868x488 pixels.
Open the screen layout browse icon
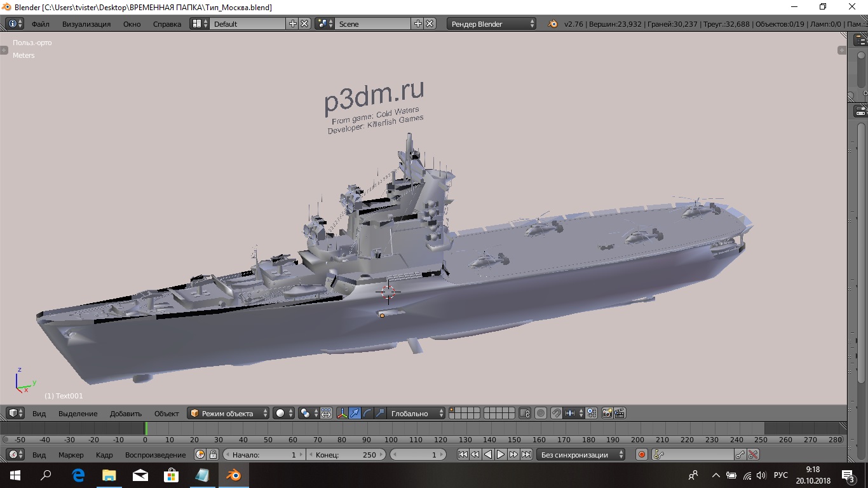pos(200,24)
